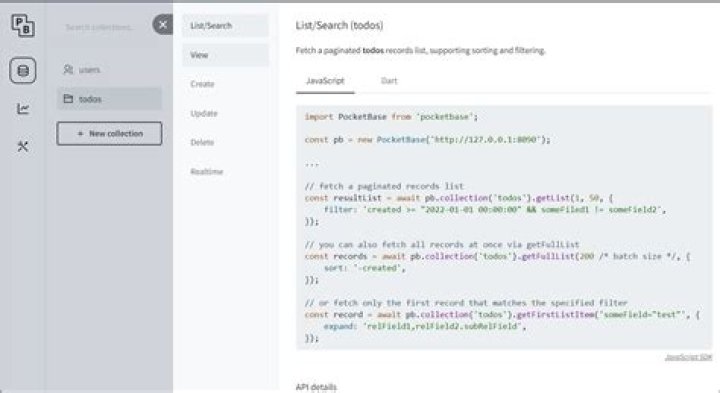Open the Collections database icon
The image size is (720, 393).
tap(23, 71)
